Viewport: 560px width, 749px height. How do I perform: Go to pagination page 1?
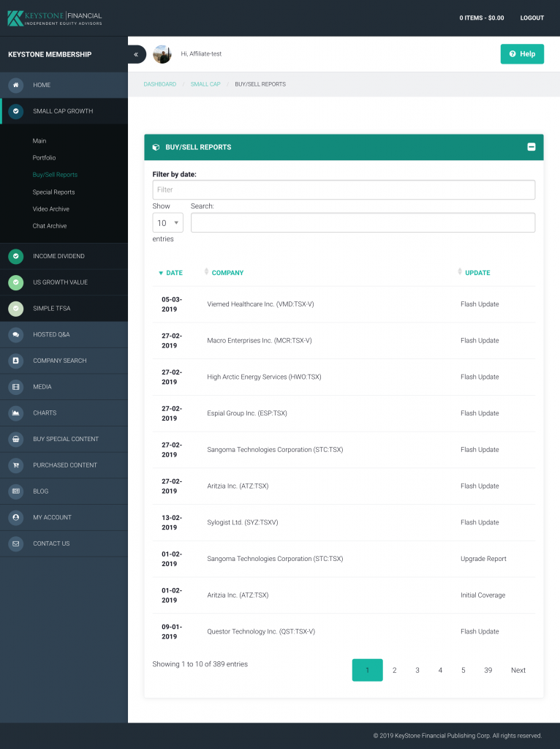[x=367, y=671]
